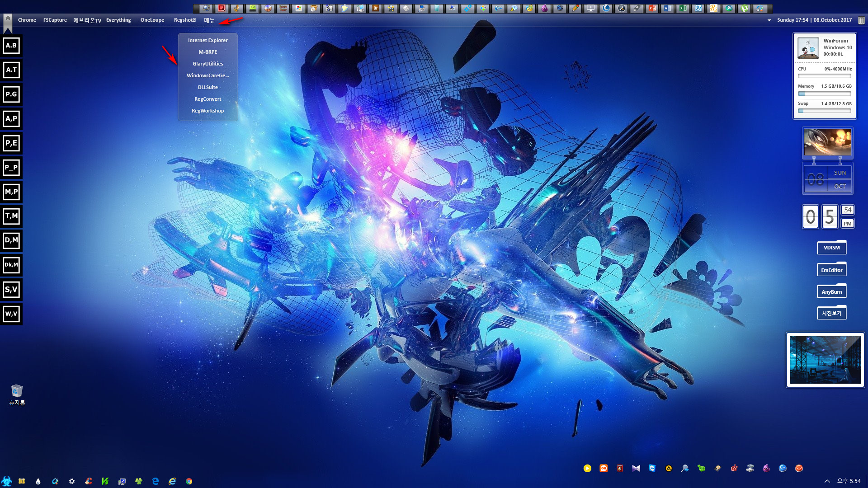Viewport: 868px width, 488px height.
Task: Click the crossed tools icon in top dock
Action: tap(621, 8)
